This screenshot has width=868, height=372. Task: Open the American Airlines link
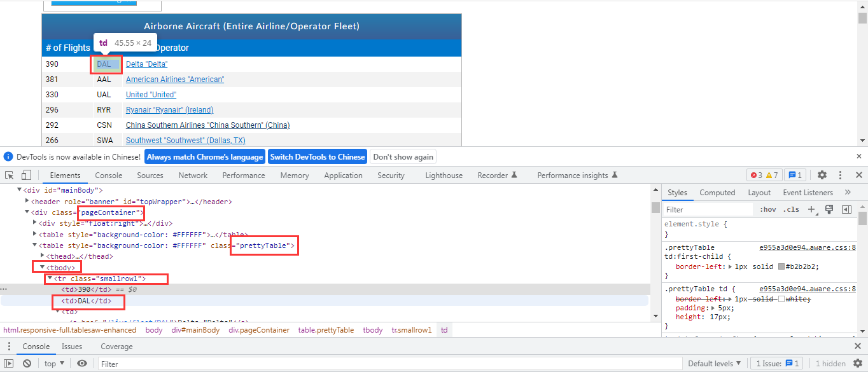point(175,79)
